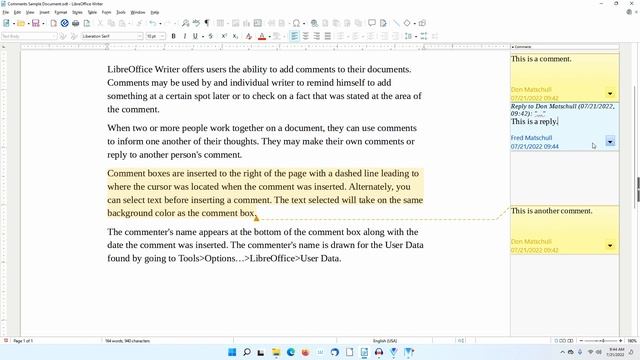
Task: Click the Insert Comment speech-bubble icon
Action: pos(371,23)
